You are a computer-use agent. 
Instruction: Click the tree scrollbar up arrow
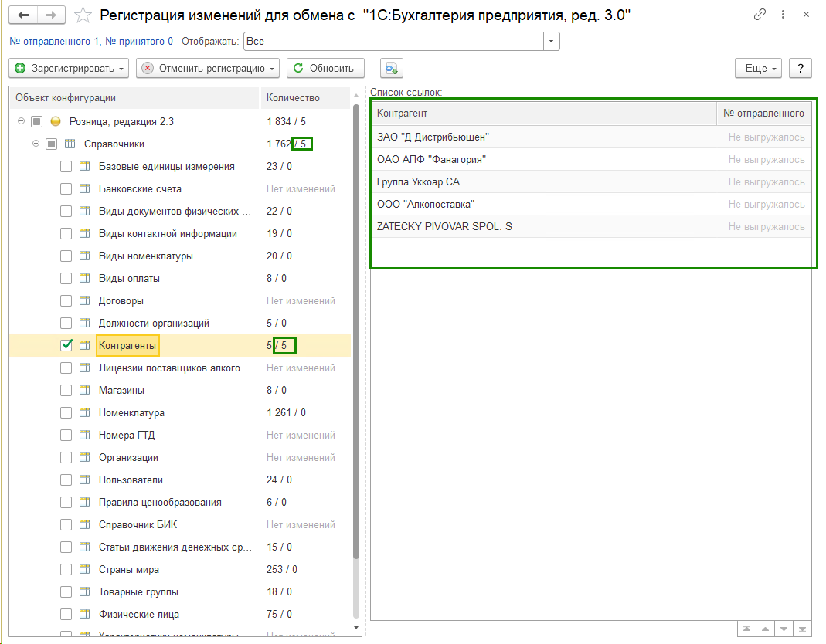click(356, 95)
